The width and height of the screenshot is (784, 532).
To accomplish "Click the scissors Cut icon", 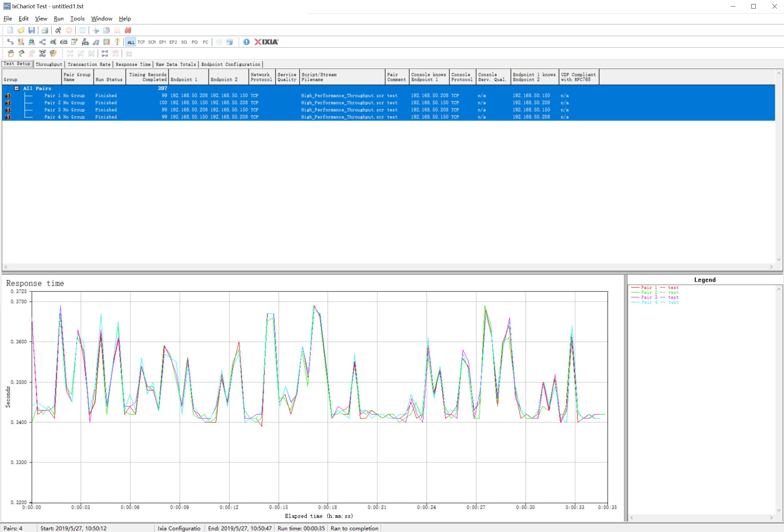I will pyautogui.click(x=96, y=30).
